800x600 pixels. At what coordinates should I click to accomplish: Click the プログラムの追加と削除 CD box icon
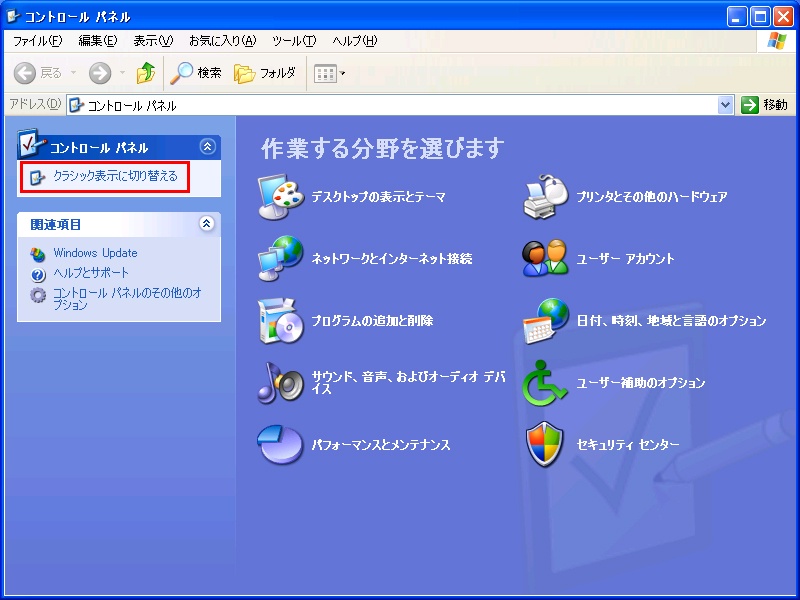[279, 321]
